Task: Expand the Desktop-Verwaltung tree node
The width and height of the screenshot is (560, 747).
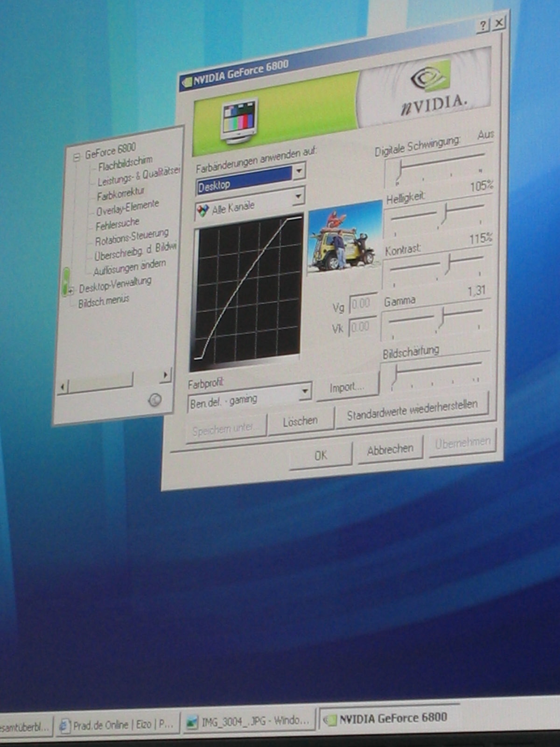Action: pyautogui.click(x=70, y=291)
